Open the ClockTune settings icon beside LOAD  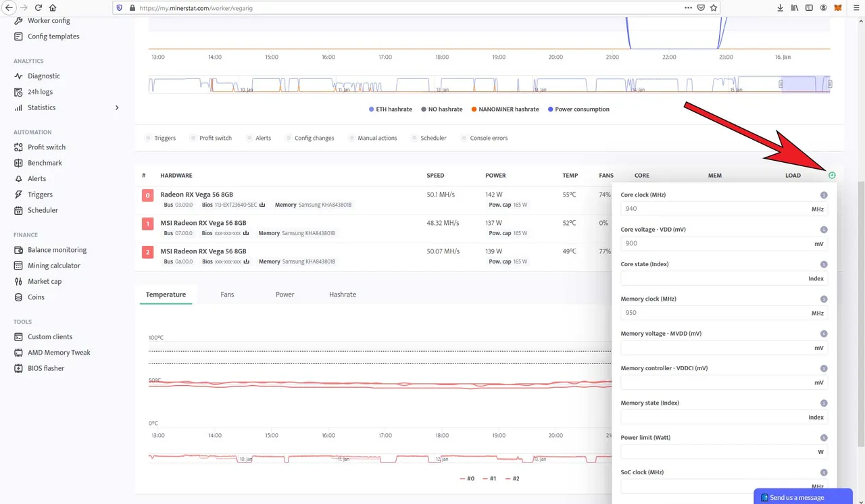coord(832,175)
